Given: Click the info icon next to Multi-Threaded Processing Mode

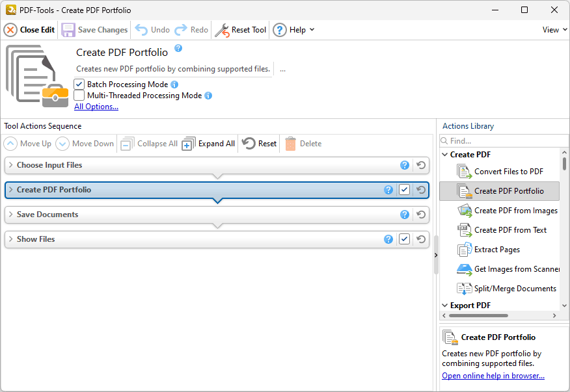Looking at the screenshot, I should click(208, 96).
